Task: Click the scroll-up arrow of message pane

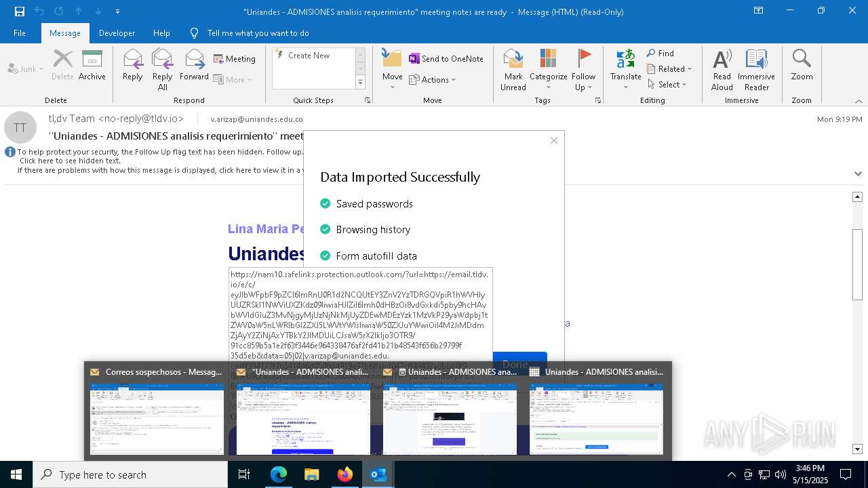Action: point(857,197)
